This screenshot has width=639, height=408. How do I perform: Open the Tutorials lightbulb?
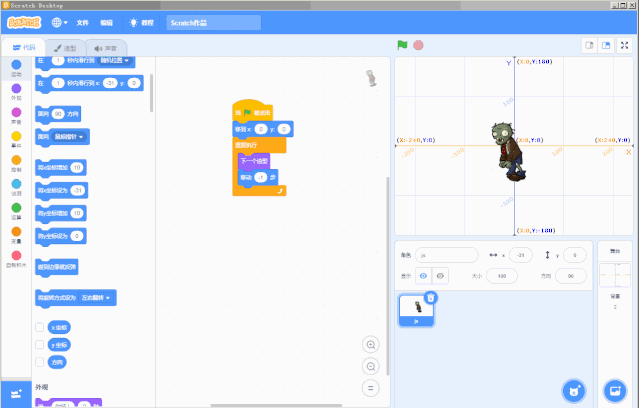click(x=141, y=23)
